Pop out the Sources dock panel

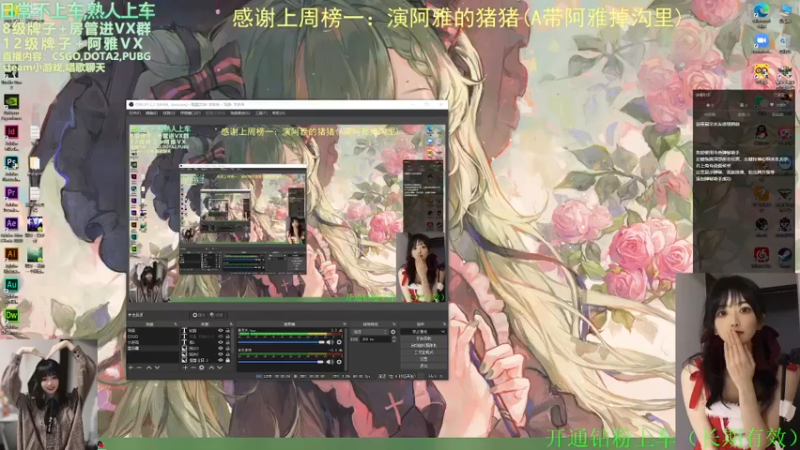tap(231, 324)
